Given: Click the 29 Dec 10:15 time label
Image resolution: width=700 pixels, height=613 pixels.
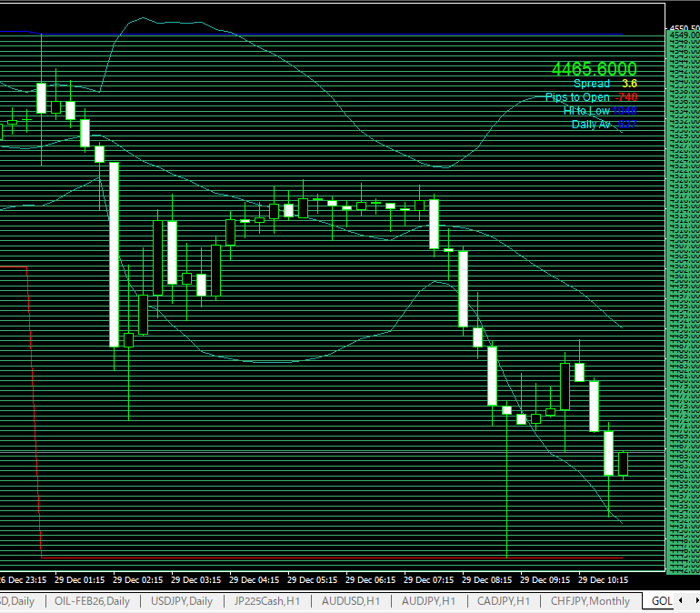Looking at the screenshot, I should coord(604,579).
